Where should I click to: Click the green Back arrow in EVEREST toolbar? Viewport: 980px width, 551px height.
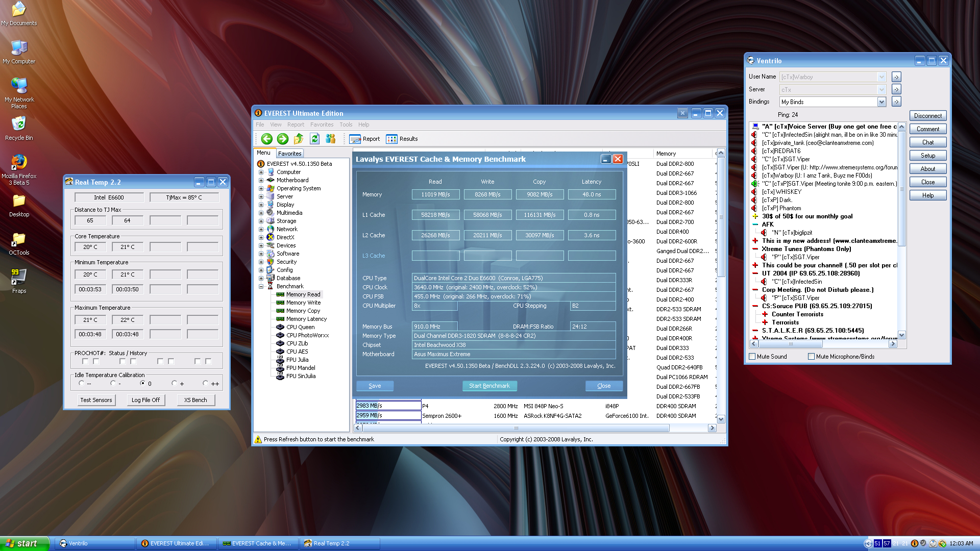pos(266,139)
